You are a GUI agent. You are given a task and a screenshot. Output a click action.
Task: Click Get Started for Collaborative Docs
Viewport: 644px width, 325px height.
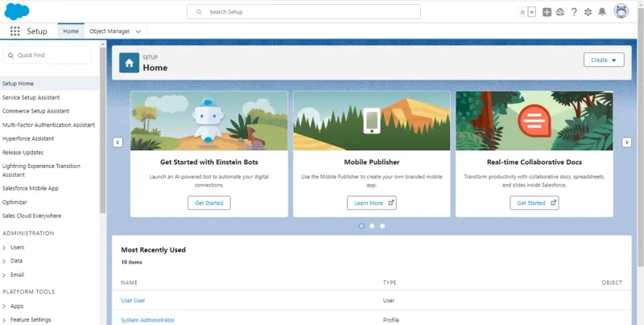pos(535,203)
